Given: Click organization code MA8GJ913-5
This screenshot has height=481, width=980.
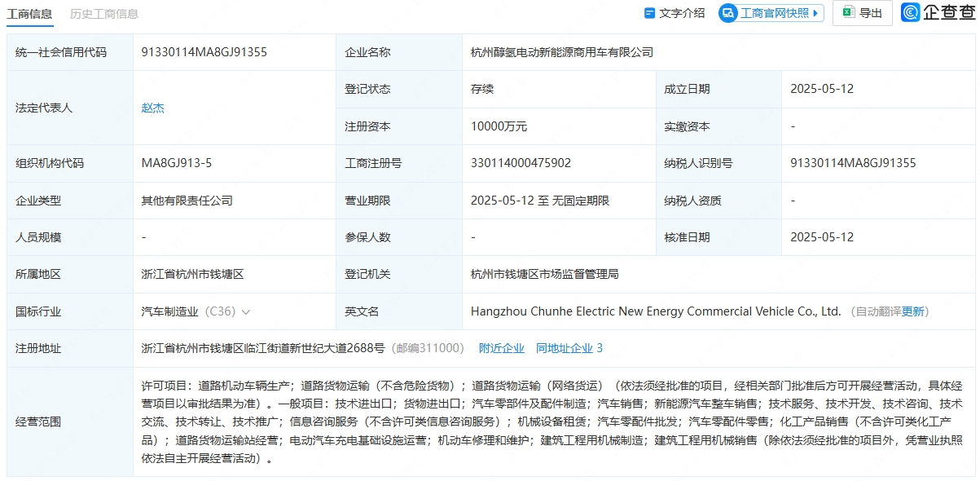Looking at the screenshot, I should (x=177, y=163).
